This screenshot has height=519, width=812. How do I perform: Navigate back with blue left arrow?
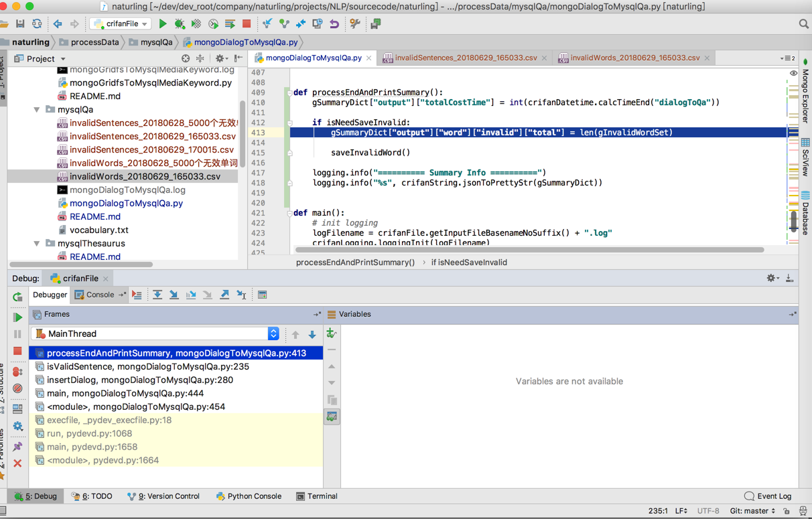[58, 23]
